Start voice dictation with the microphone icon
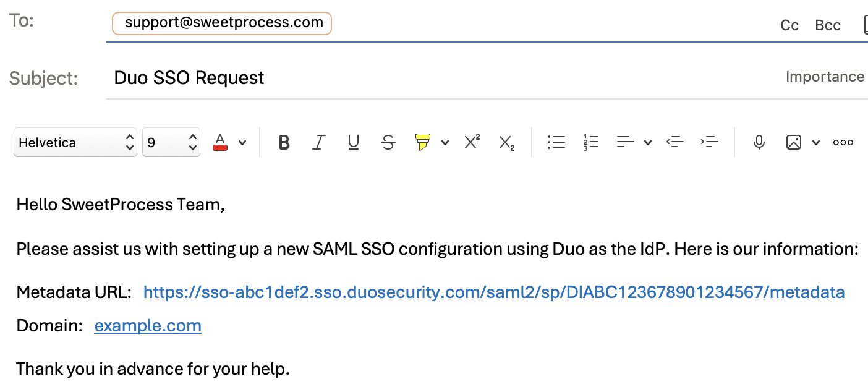The image size is (868, 392). (759, 142)
